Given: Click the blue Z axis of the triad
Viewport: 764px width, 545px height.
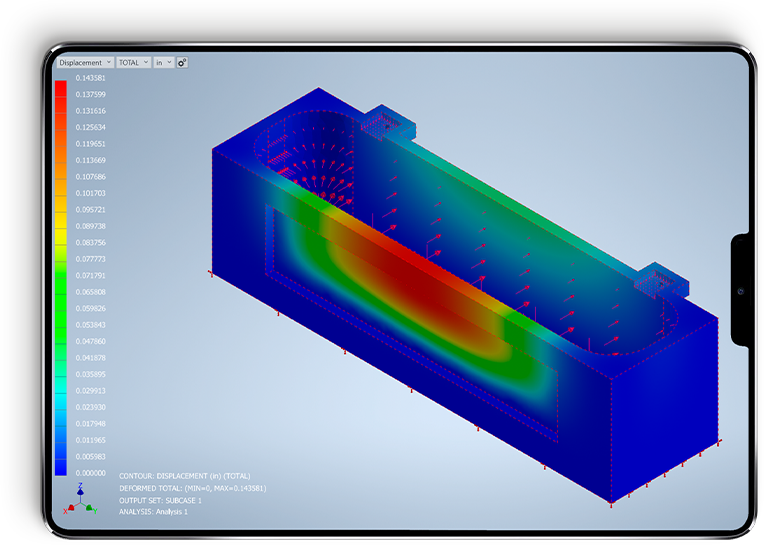Looking at the screenshot, I should point(79,492).
